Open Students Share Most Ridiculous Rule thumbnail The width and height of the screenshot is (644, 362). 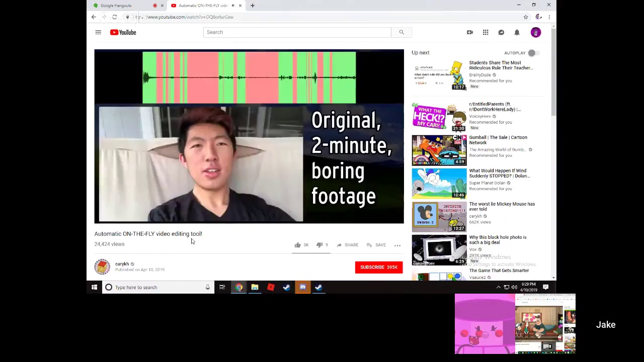coord(439,75)
